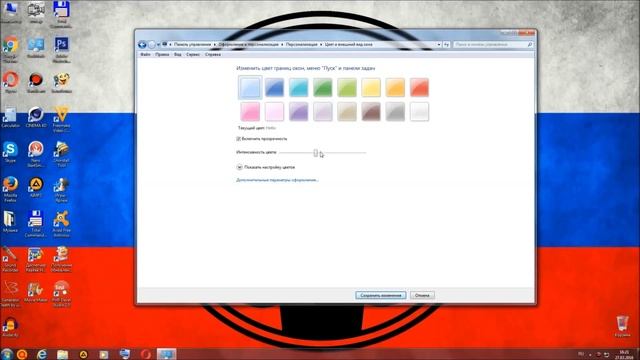Click the color intensity slider handle

coord(316,153)
